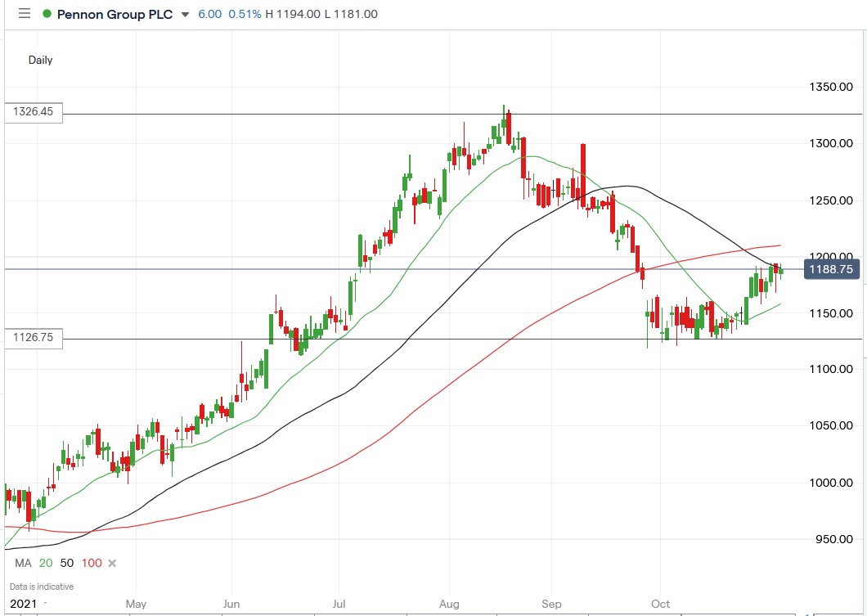Expand the ticker dropdown caret beside Pennon Group PLC
This screenshot has height=616, width=867.
(x=186, y=14)
